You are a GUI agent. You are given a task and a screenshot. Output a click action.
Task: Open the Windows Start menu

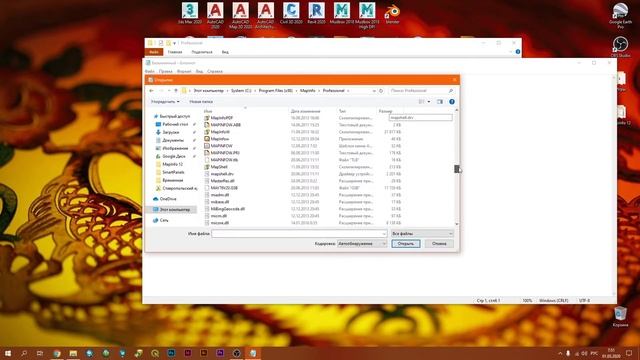8,353
